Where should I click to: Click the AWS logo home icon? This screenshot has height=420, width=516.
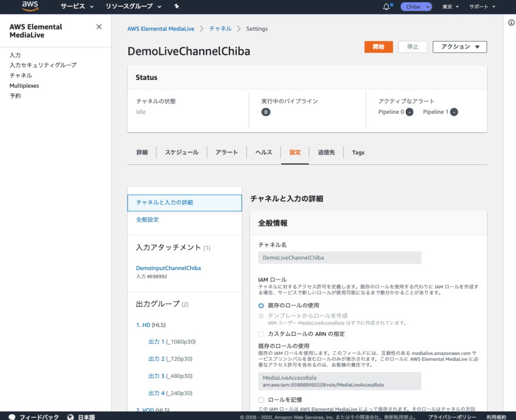30,6
